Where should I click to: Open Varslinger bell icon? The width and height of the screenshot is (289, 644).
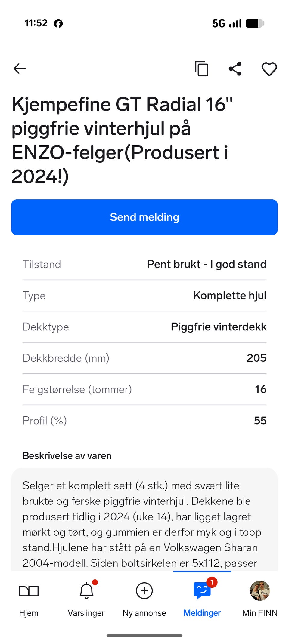pos(86,590)
